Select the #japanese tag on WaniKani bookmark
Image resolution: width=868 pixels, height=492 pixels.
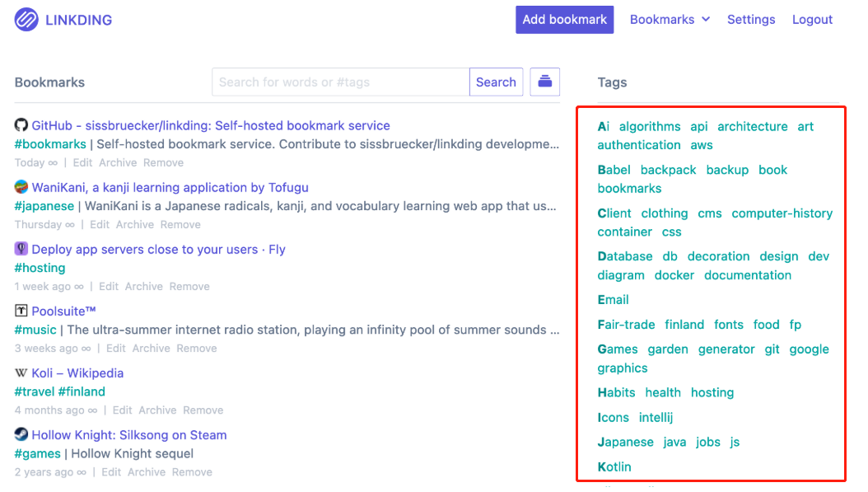click(x=44, y=206)
